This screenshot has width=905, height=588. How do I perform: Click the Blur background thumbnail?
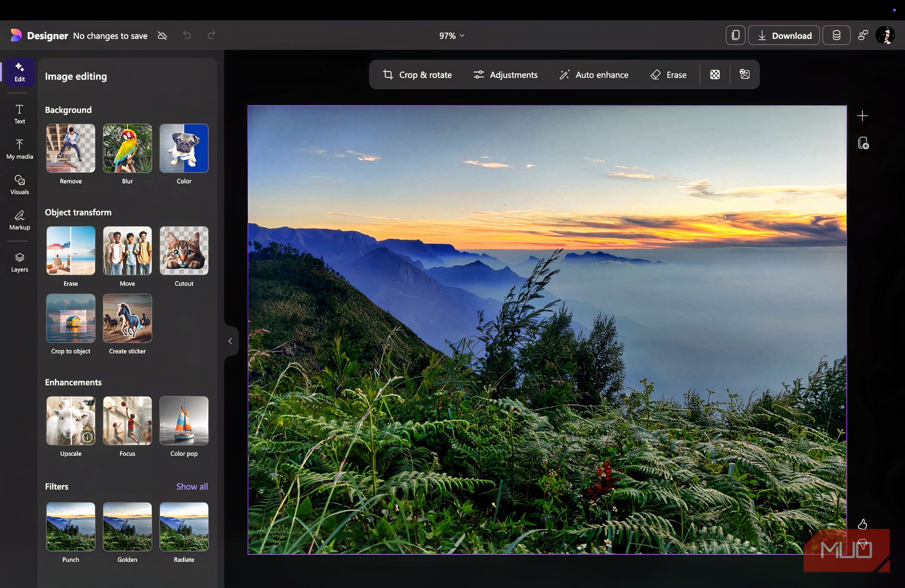click(x=127, y=148)
